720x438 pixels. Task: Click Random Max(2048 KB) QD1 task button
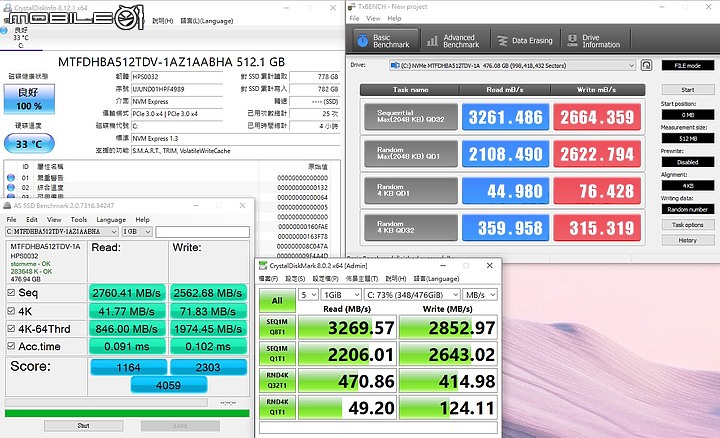point(411,153)
